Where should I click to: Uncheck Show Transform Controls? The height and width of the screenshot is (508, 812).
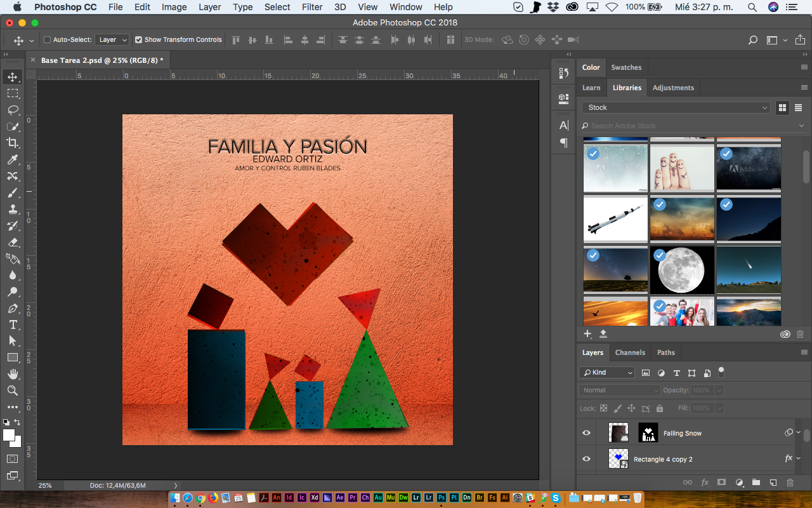click(x=138, y=39)
